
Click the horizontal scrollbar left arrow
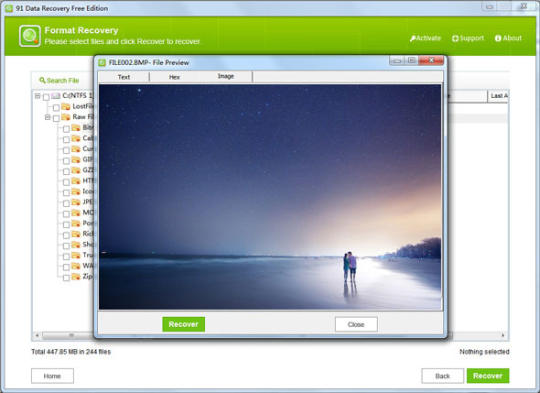[37, 335]
